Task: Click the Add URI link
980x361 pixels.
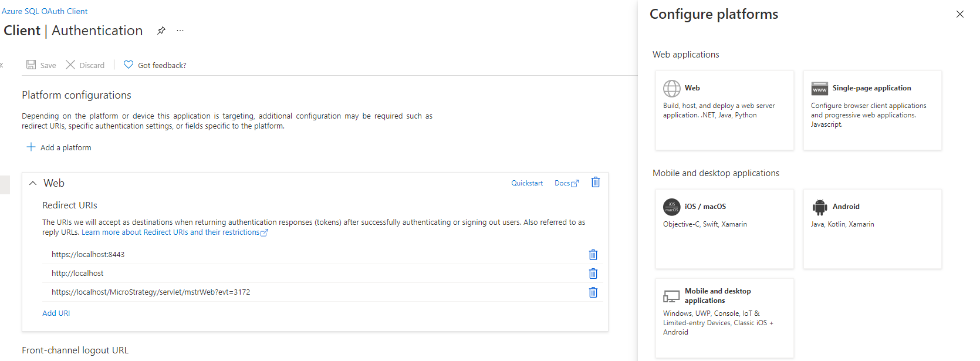Action: [x=56, y=313]
